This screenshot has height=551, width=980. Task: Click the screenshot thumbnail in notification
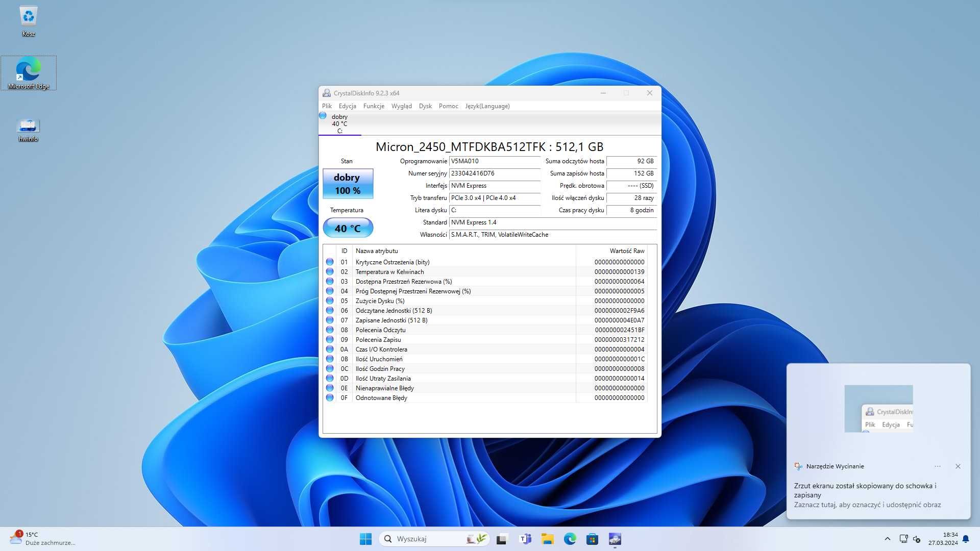coord(878,409)
